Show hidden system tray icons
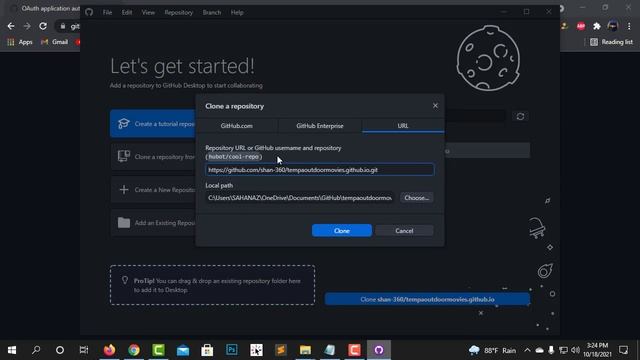Screen dimensions: 640x360 (527, 350)
